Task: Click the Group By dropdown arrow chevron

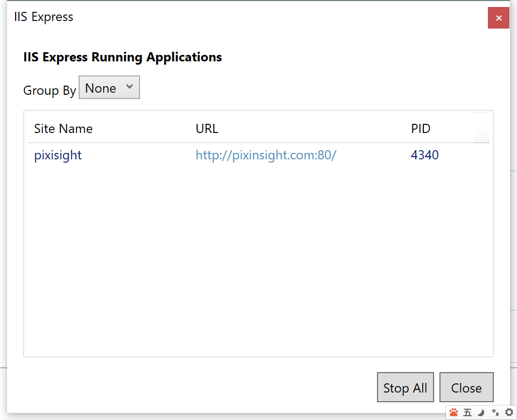Action: tap(129, 87)
